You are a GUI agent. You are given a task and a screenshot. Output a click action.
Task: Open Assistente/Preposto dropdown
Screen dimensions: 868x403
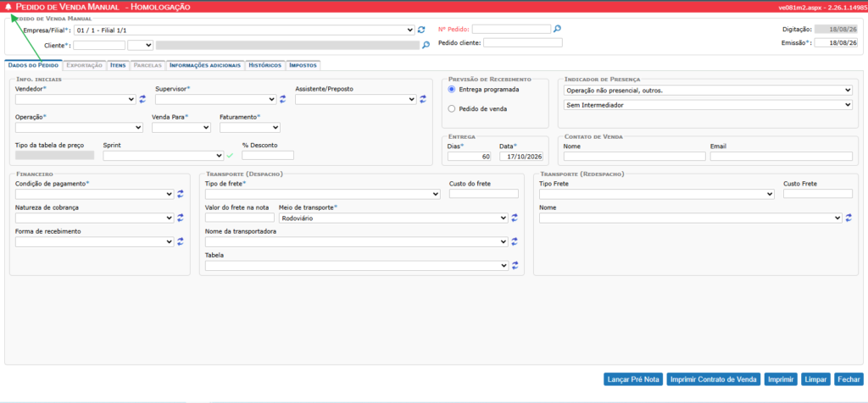tap(355, 100)
